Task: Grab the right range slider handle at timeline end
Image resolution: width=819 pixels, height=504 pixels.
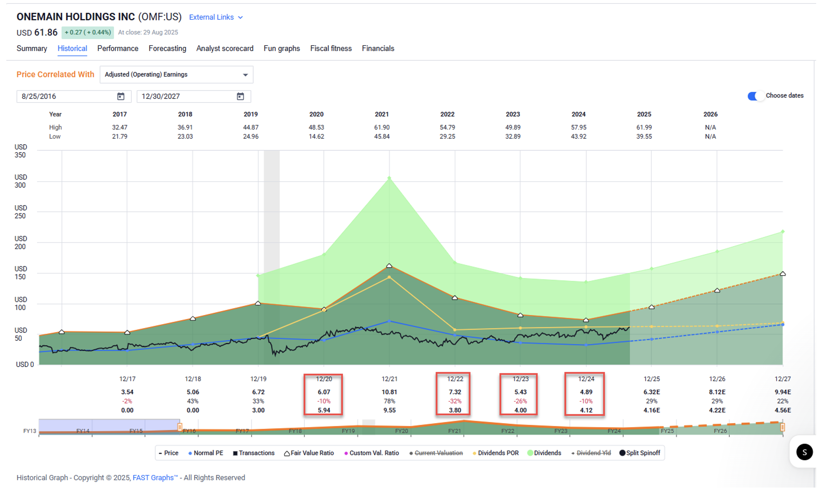Action: coord(782,427)
